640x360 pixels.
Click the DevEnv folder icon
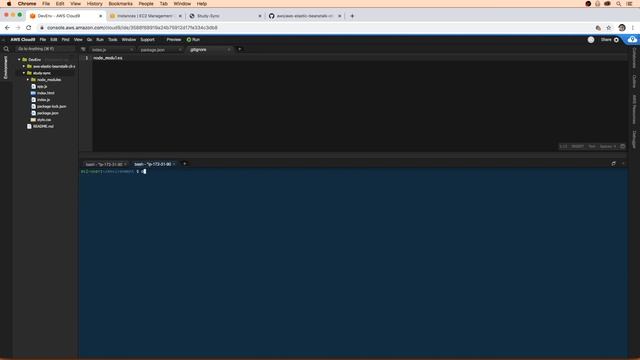[x=24, y=60]
